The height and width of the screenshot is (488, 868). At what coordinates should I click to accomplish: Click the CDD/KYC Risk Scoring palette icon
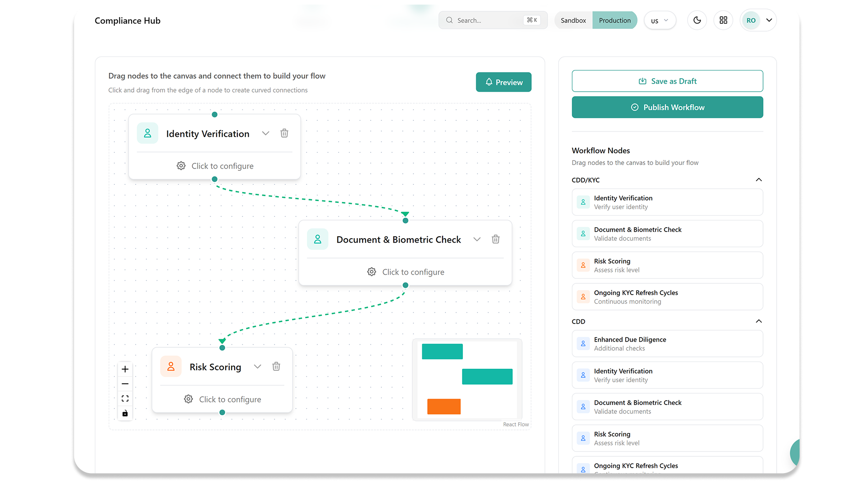pos(583,265)
